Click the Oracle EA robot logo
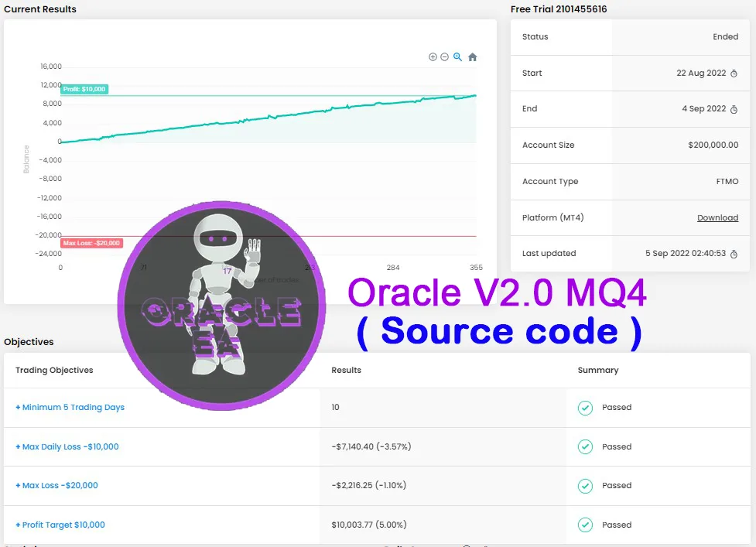 tap(221, 304)
